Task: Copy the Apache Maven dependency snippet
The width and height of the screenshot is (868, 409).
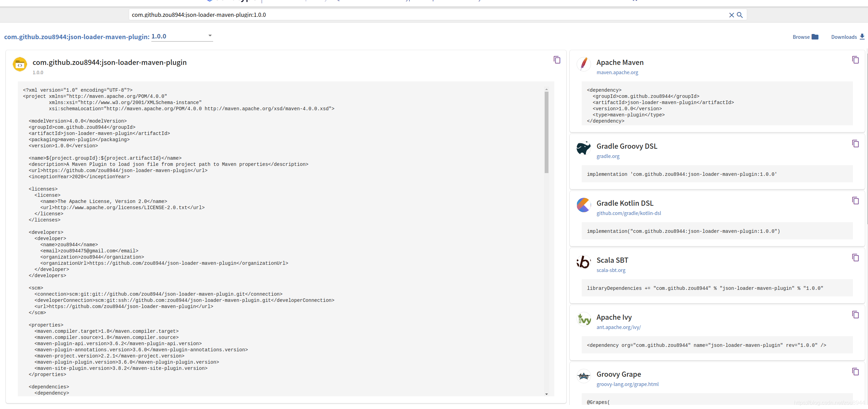Action: (x=855, y=60)
